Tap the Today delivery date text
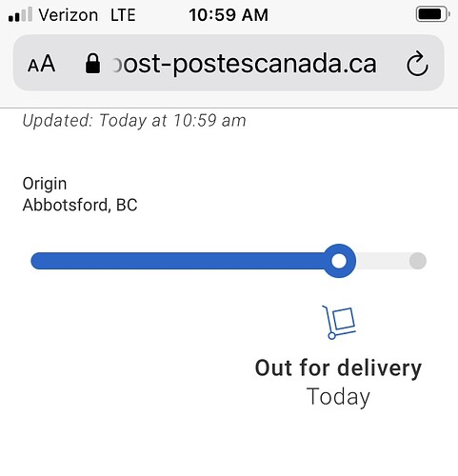Viewport: 458px width, 476px height. point(338,397)
